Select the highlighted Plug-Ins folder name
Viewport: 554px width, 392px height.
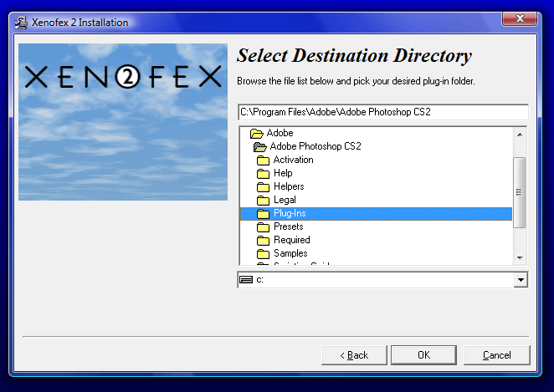(290, 213)
